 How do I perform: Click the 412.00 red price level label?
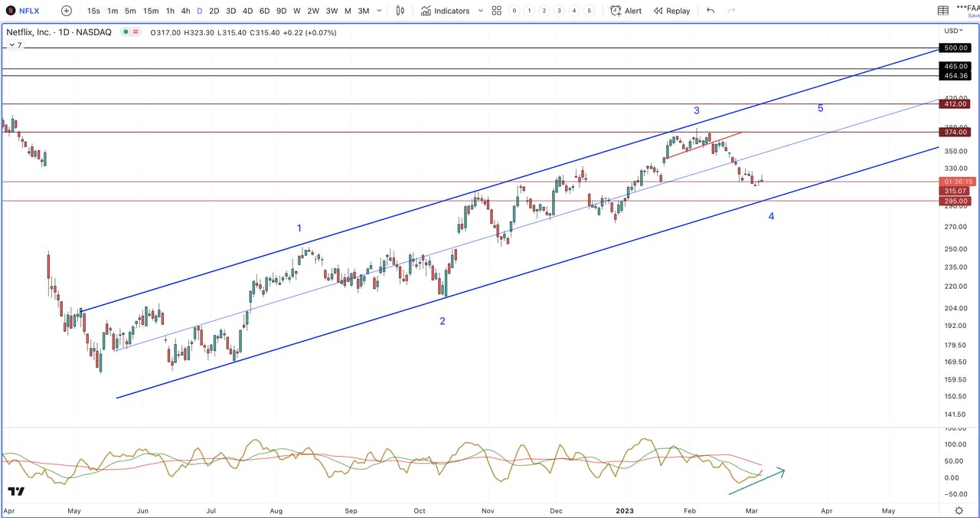point(955,104)
